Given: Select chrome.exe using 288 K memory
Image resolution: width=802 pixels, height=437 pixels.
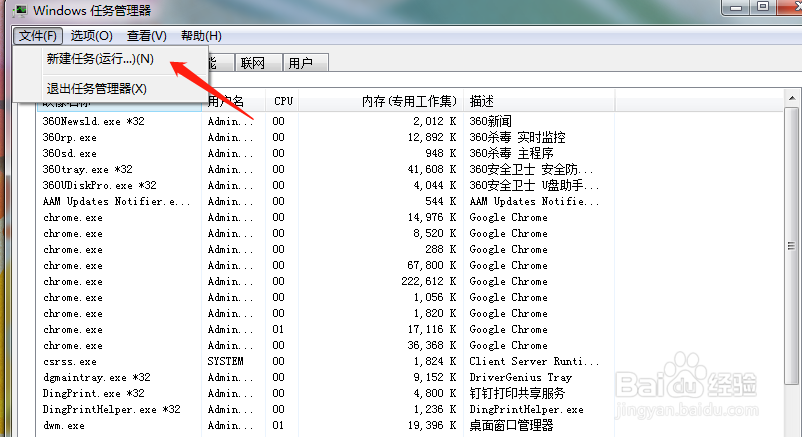Looking at the screenshot, I should pyautogui.click(x=326, y=249).
